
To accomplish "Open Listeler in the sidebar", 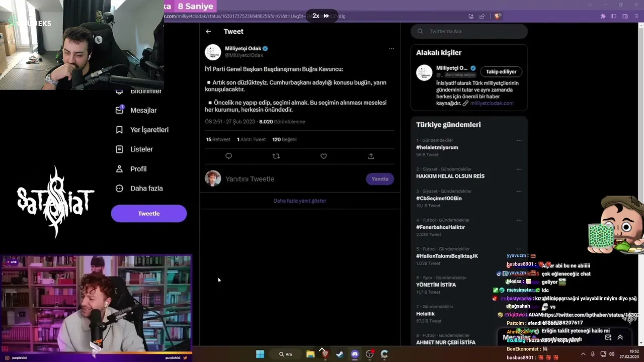I will [x=134, y=149].
